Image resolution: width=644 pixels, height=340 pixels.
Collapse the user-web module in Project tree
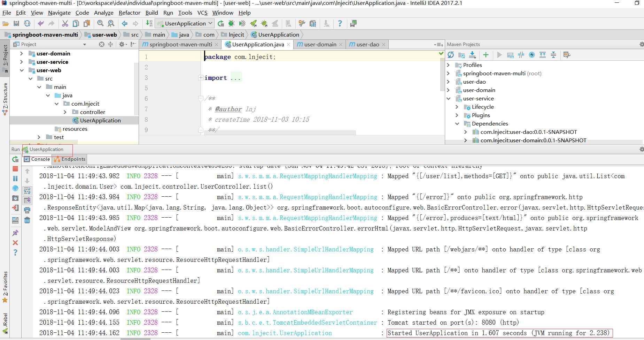(x=22, y=70)
